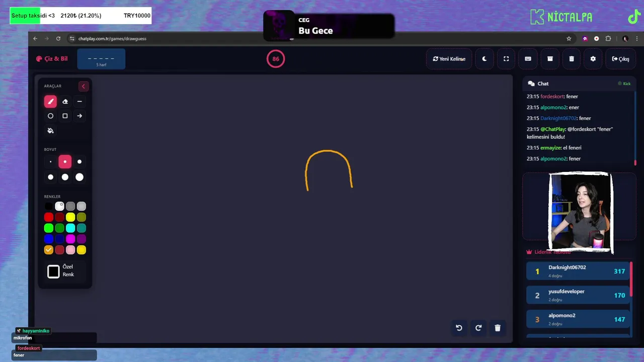Toggle fullscreen mode icon
Image resolution: width=644 pixels, height=362 pixels.
[x=506, y=59]
